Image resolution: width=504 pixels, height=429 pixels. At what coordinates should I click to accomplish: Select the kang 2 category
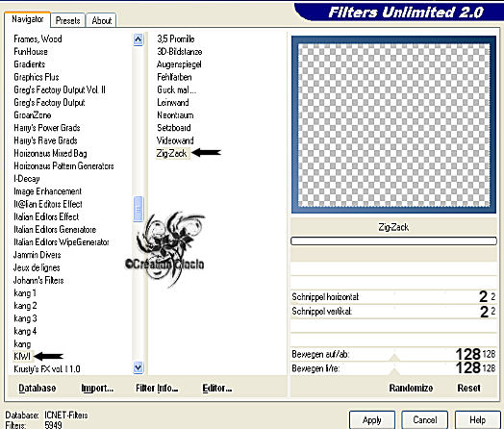coord(25,306)
